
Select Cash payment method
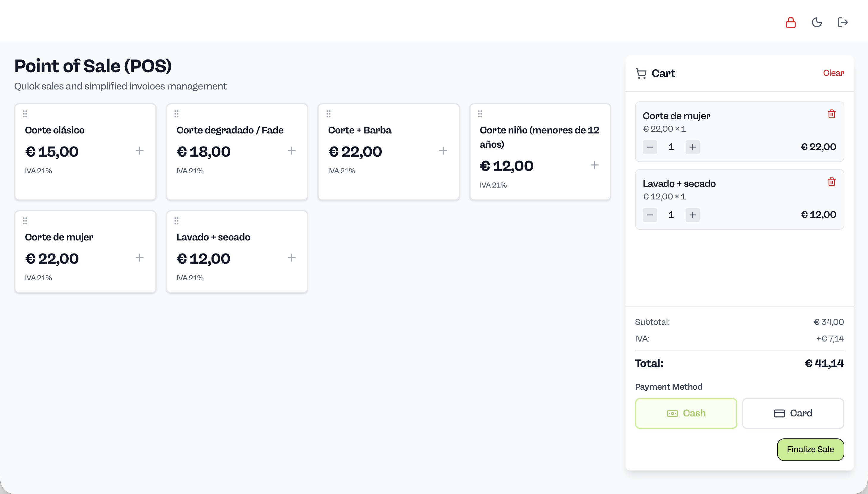(686, 413)
